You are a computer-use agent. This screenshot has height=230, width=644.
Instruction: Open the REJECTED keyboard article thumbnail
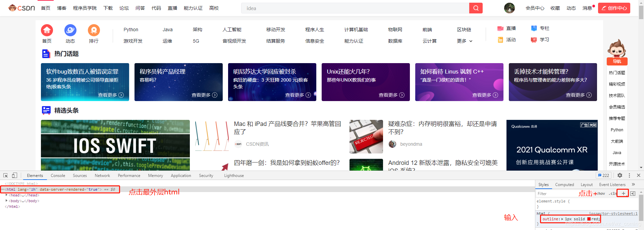366,137
